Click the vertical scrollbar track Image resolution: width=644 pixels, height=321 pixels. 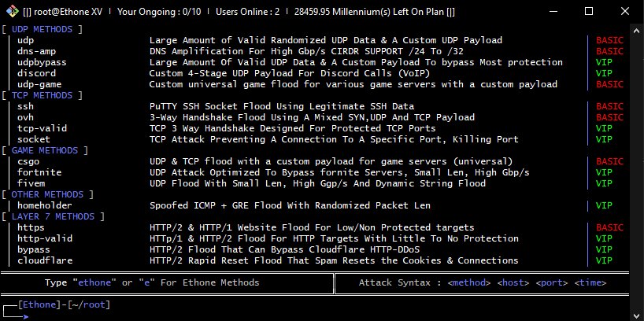click(637, 172)
